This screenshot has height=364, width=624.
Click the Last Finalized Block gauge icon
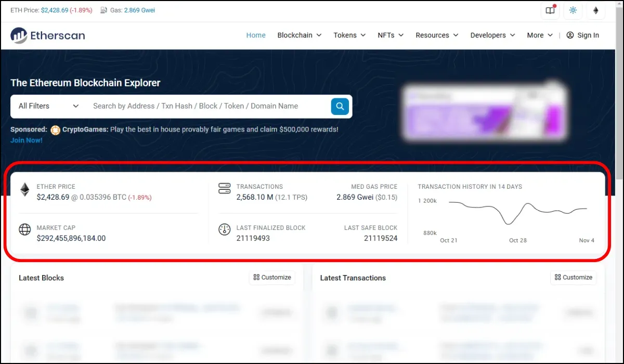(224, 229)
